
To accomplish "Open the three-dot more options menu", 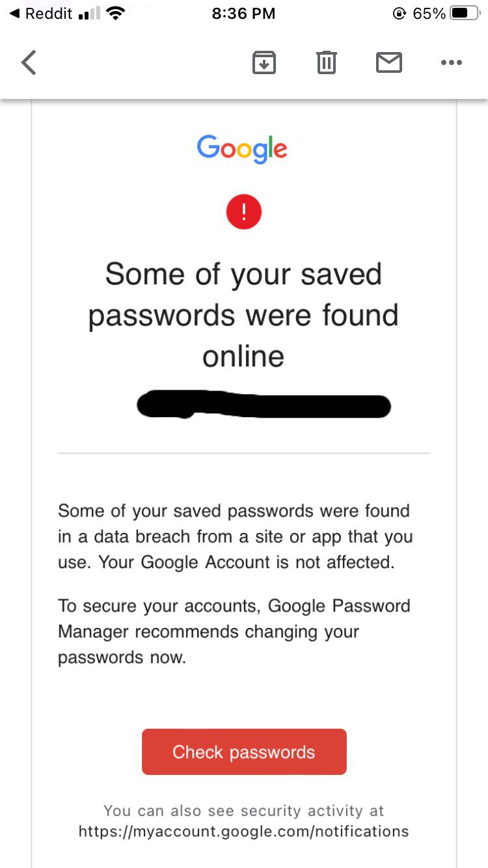I will pyautogui.click(x=451, y=63).
